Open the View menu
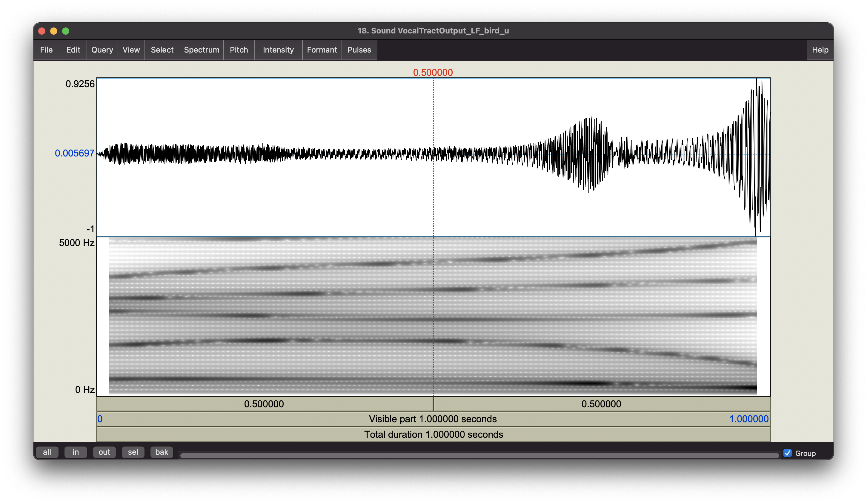This screenshot has width=867, height=504. pyautogui.click(x=131, y=50)
